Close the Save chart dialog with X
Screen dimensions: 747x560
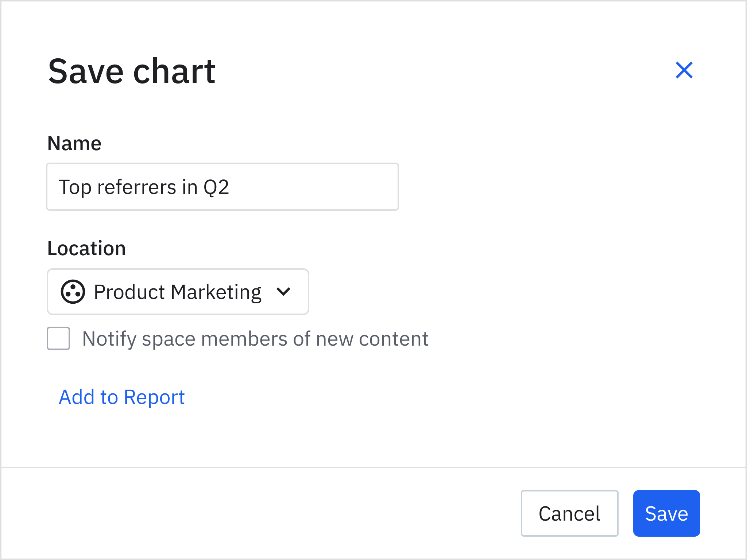684,70
